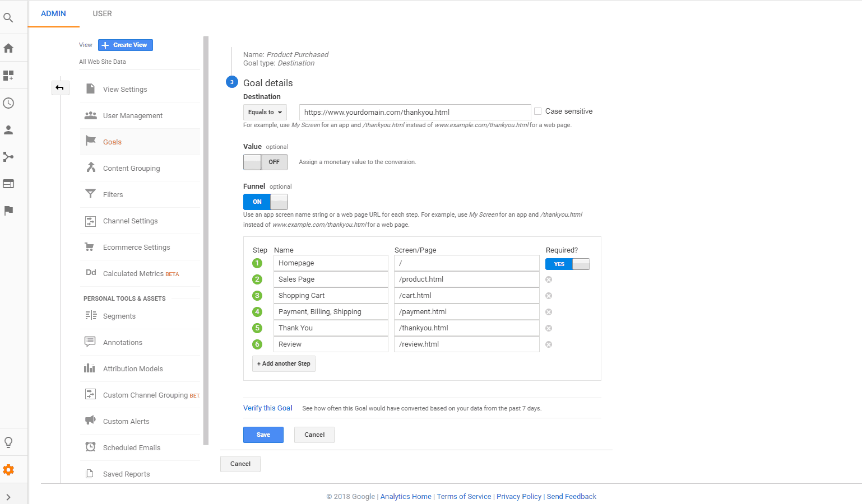
Task: Click the Destination URL input field
Action: pos(415,112)
